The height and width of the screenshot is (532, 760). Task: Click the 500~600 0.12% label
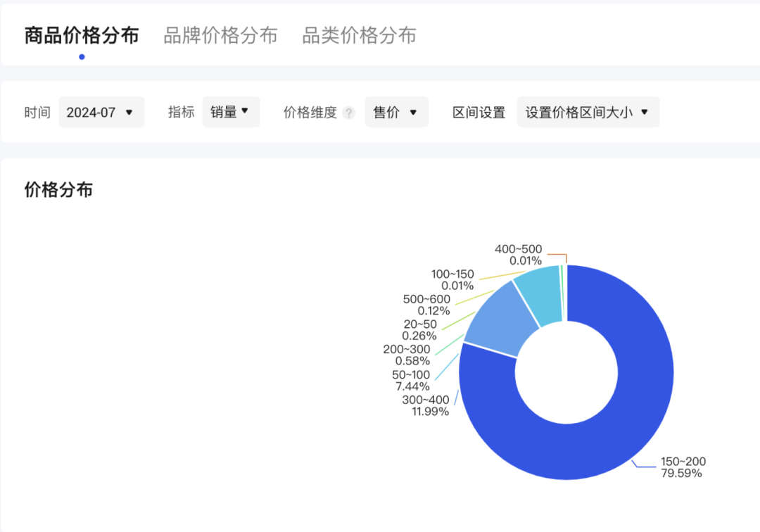click(x=426, y=305)
